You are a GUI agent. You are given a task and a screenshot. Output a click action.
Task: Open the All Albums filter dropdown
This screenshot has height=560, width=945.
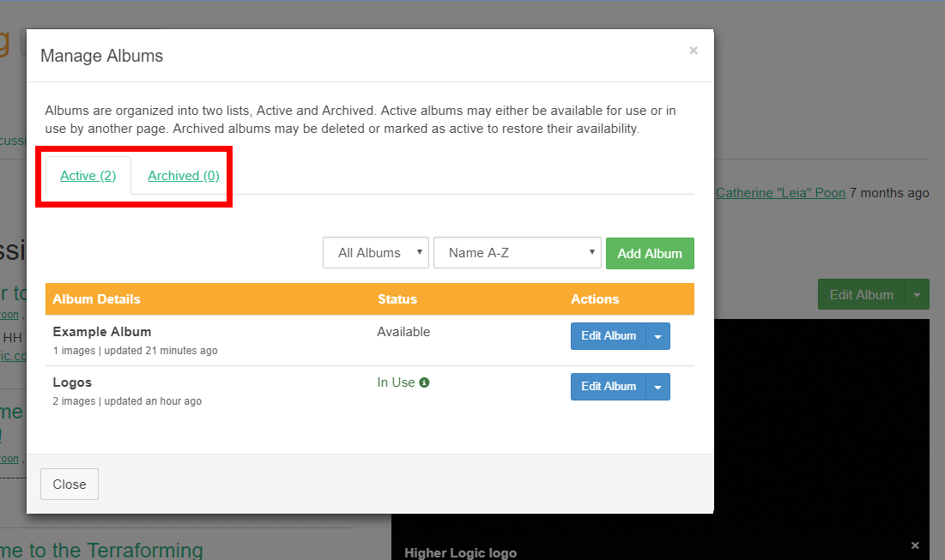click(x=376, y=253)
